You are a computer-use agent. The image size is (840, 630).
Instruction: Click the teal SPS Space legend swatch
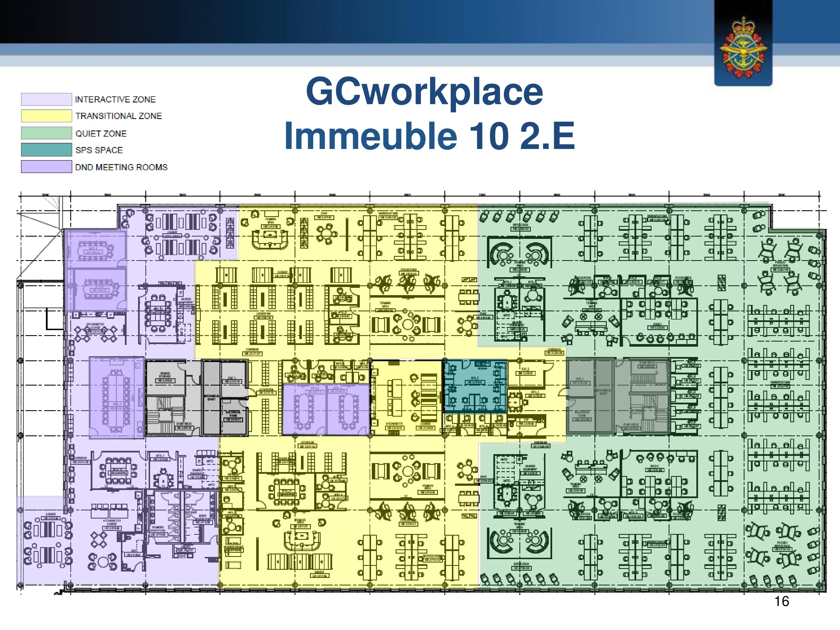[46, 150]
